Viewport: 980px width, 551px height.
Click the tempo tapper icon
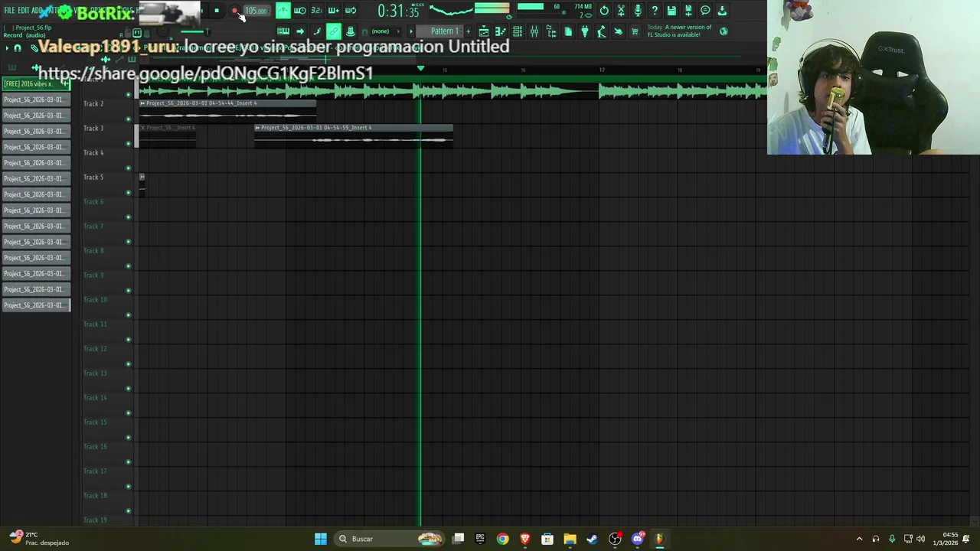click(602, 31)
